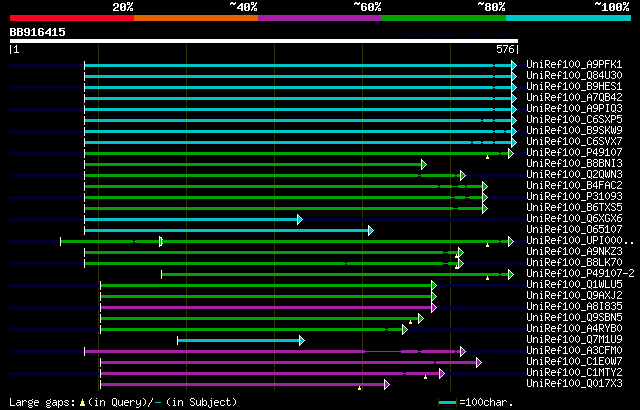
Task: Select the truncated UniRef100_UPI000.. label
Action: 580,241
